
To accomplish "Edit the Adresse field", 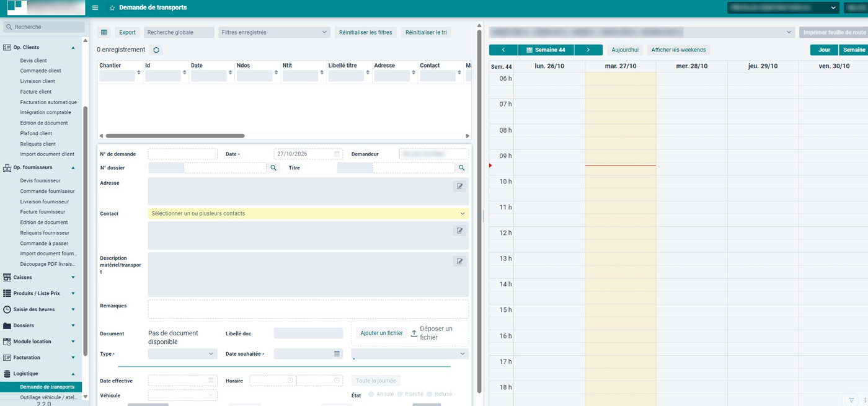I will click(x=459, y=186).
